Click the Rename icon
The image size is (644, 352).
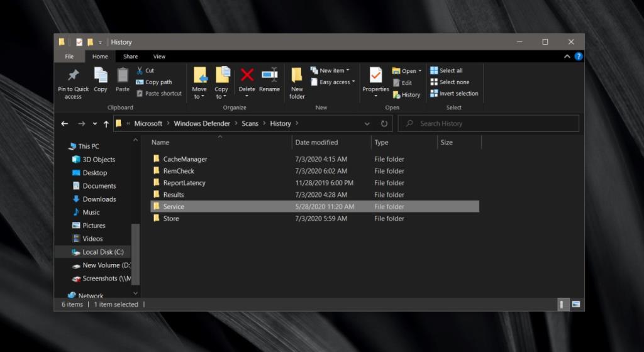point(269,75)
